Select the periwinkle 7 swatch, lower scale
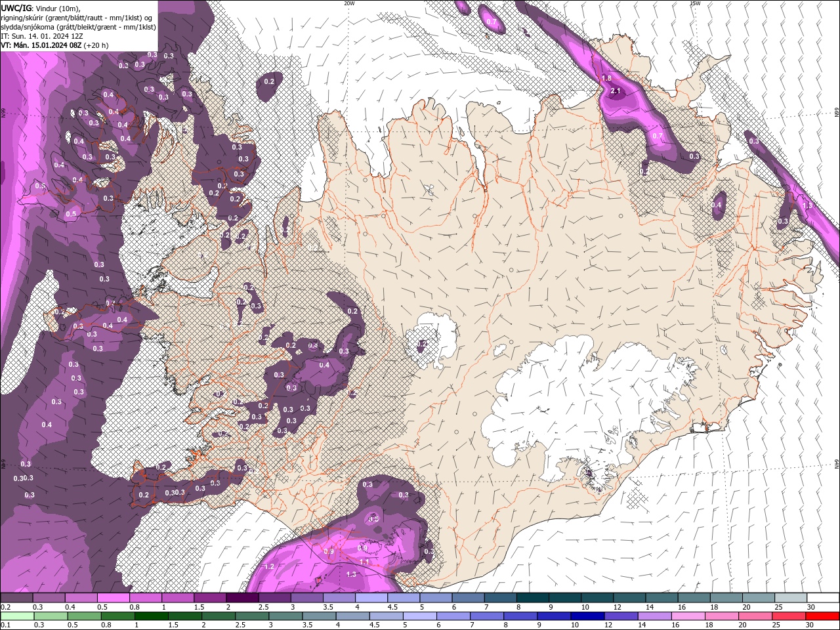 click(x=486, y=616)
